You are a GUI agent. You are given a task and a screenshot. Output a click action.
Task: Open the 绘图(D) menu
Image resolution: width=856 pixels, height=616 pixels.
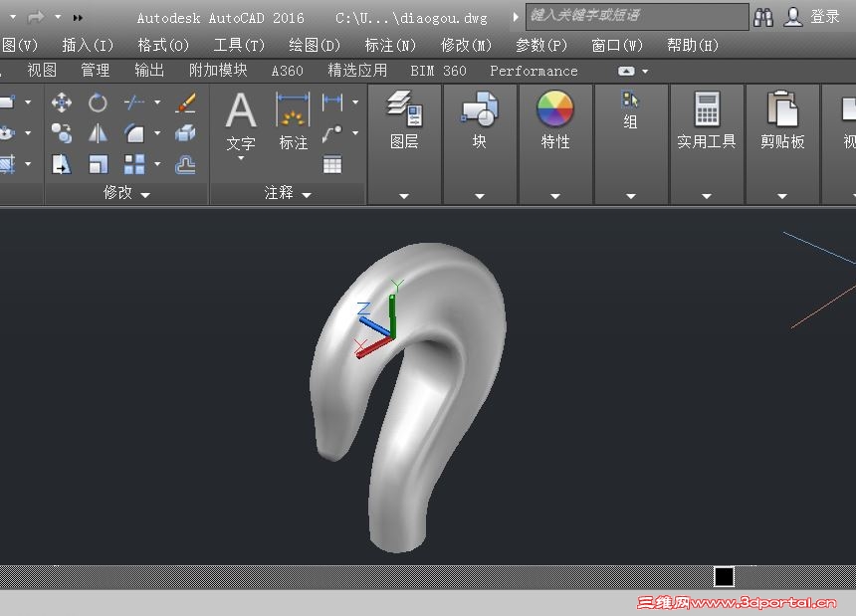315,45
